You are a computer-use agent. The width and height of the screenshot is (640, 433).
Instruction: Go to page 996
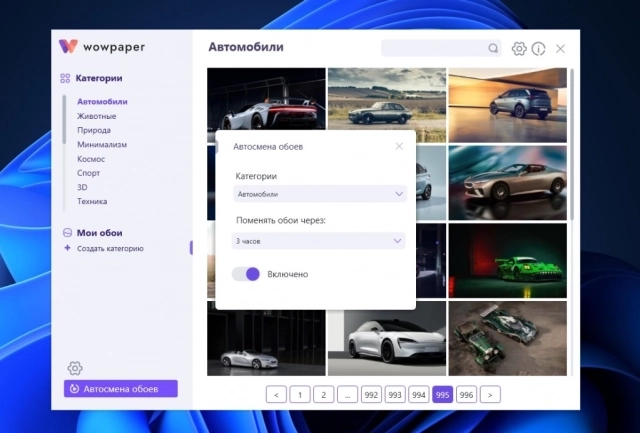click(x=466, y=394)
